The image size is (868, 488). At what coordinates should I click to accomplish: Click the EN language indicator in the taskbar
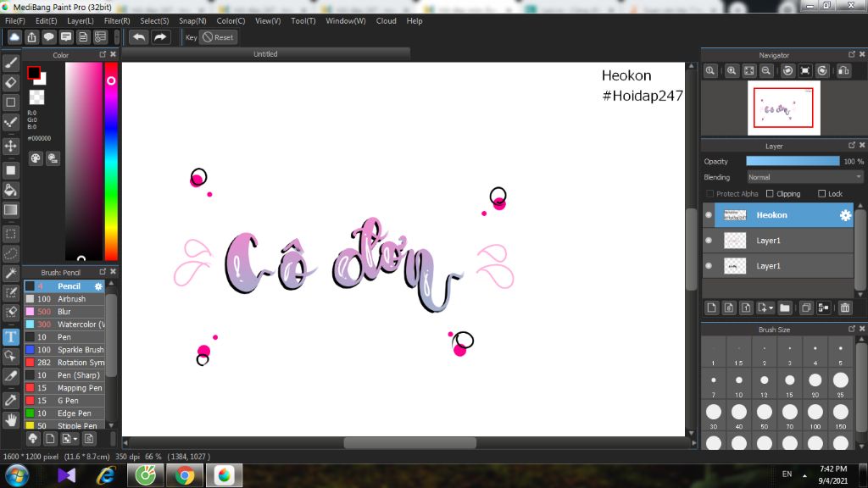point(787,474)
